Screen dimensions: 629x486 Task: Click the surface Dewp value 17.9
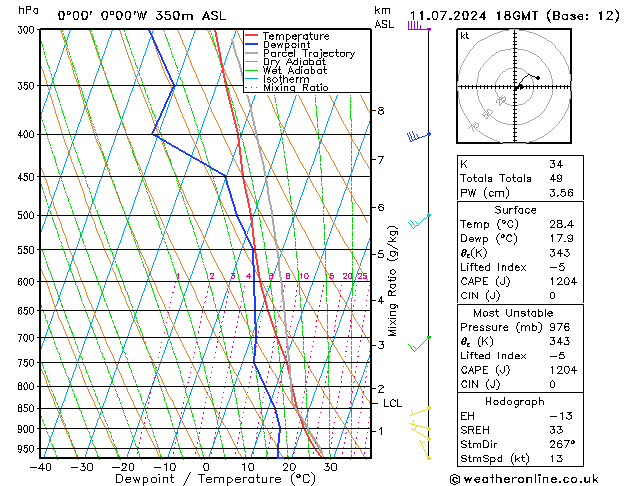[561, 239]
